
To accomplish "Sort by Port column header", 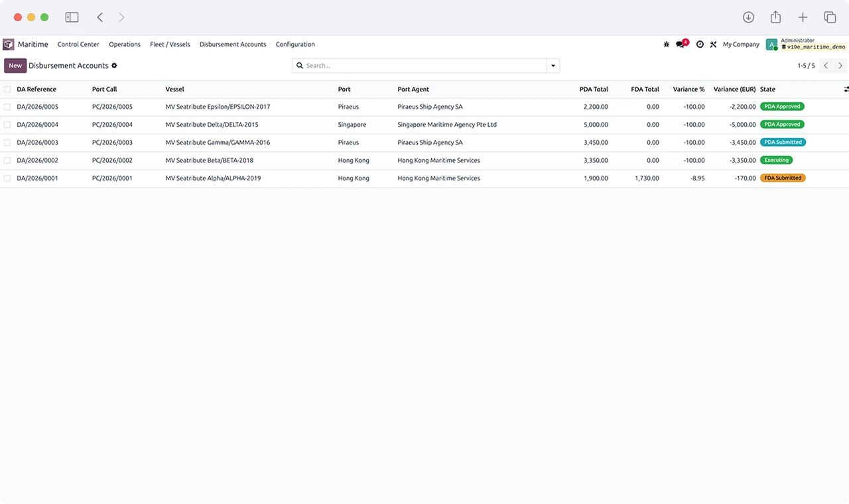I will [x=344, y=90].
